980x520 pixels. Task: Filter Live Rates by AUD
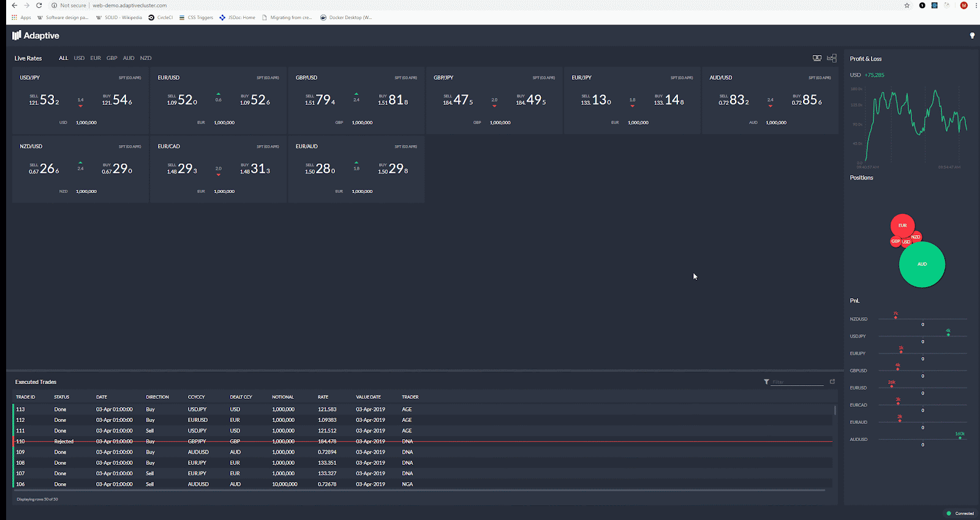pos(129,58)
